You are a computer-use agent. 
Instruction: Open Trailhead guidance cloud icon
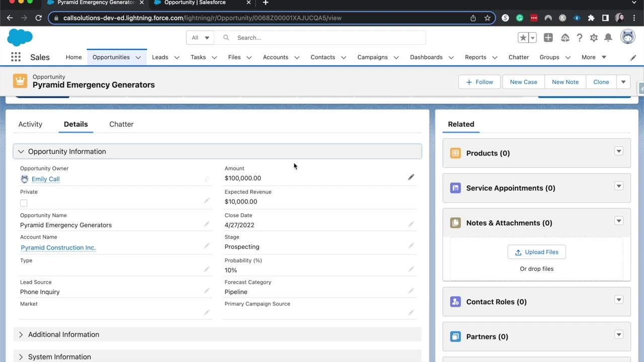click(565, 38)
